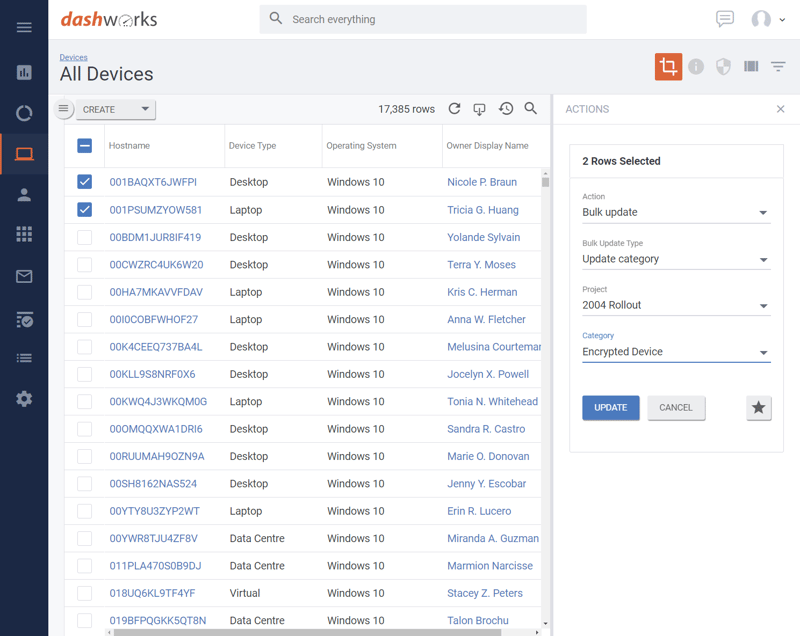Open the columns panel icon
Image resolution: width=800 pixels, height=636 pixels.
coord(751,66)
